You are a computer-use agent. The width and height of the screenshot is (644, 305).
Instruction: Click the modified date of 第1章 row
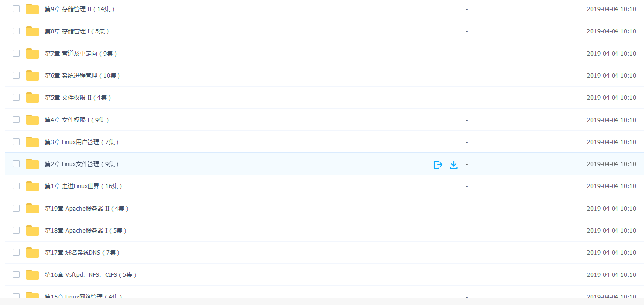[x=611, y=186]
